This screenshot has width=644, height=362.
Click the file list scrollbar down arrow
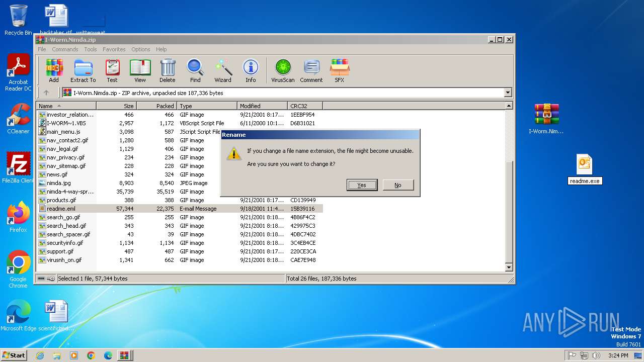pos(509,267)
